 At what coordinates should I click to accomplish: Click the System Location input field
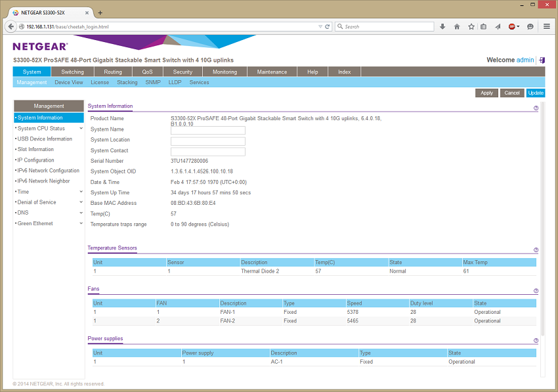click(x=208, y=141)
